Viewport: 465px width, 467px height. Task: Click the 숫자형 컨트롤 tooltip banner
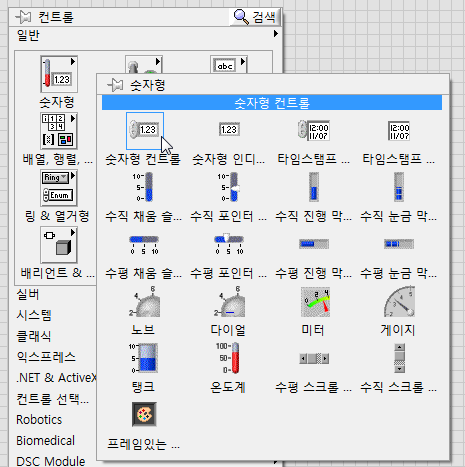pos(272,103)
